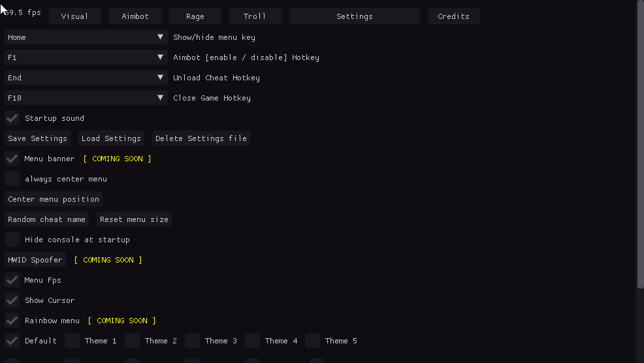
Task: Click the Save Settings button
Action: click(37, 138)
